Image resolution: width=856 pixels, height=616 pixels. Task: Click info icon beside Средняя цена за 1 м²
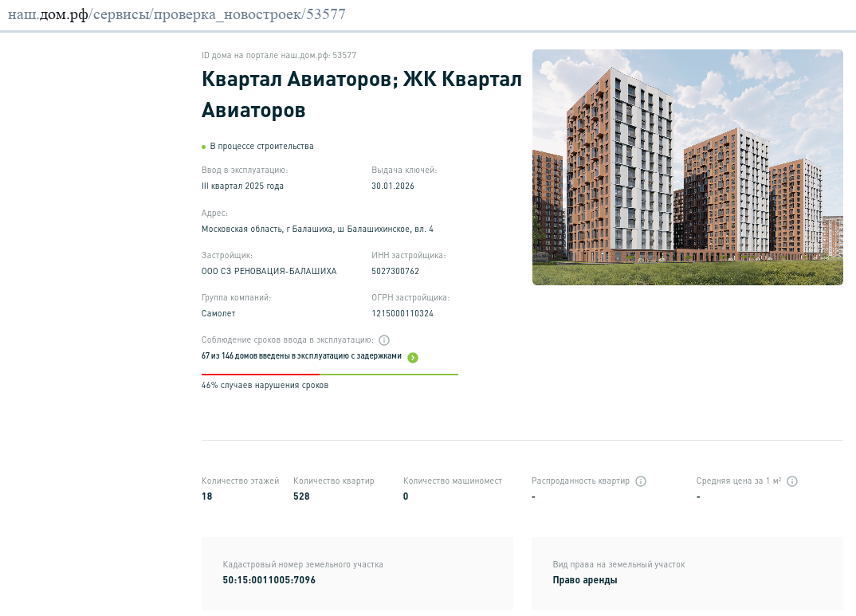793,481
